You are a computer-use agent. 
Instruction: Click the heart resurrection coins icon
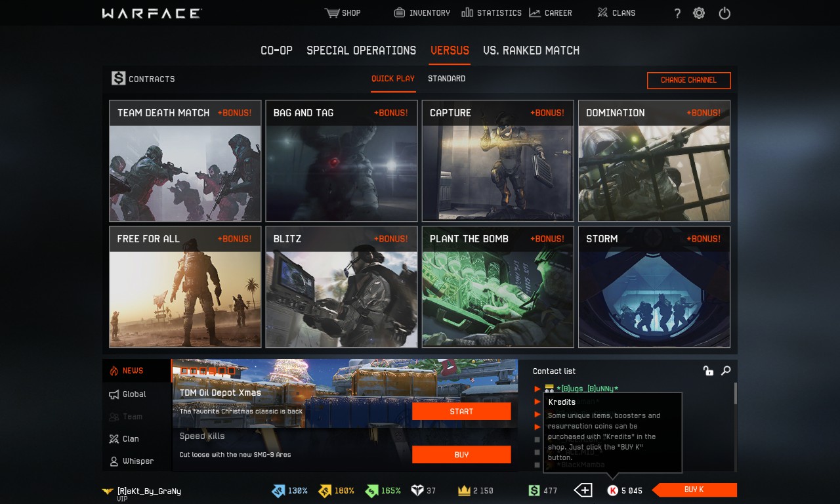point(417,490)
